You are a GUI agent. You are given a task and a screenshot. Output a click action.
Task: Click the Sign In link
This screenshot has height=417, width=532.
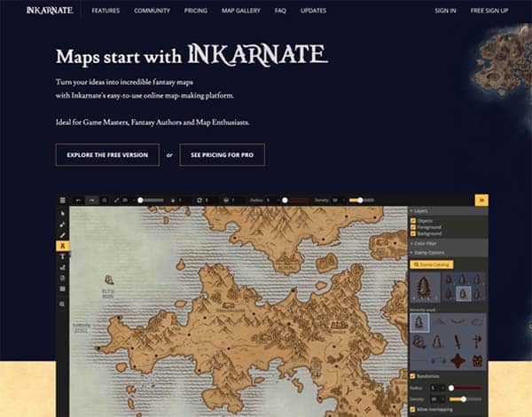coord(445,11)
